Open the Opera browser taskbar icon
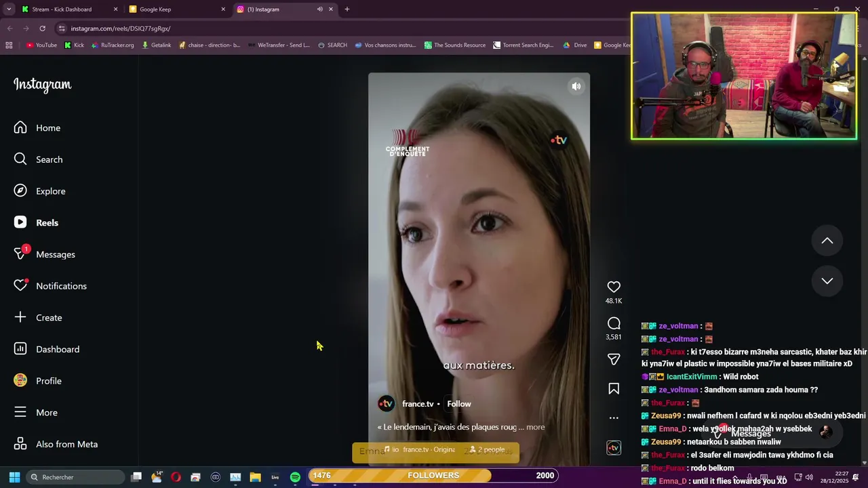The image size is (868, 488). point(176,477)
